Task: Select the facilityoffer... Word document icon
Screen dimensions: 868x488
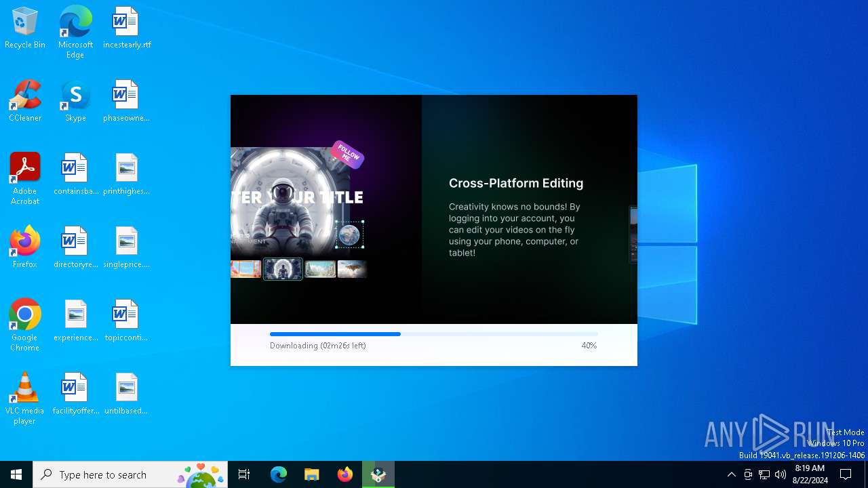Action: click(x=75, y=394)
